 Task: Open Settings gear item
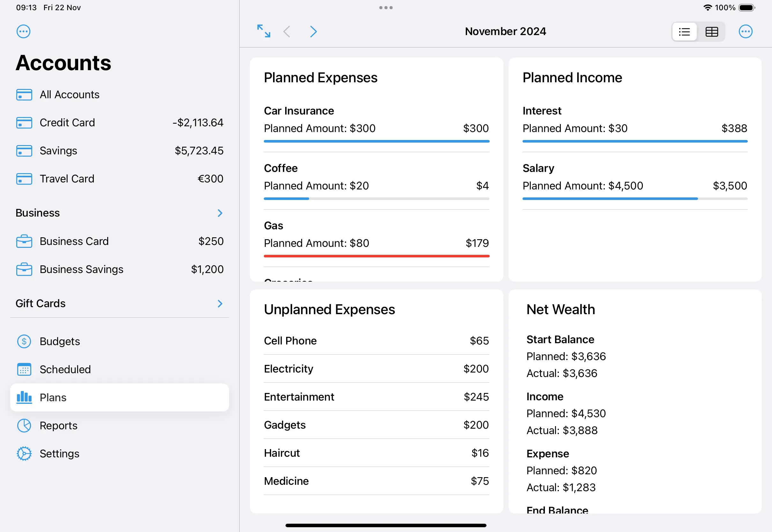(59, 454)
